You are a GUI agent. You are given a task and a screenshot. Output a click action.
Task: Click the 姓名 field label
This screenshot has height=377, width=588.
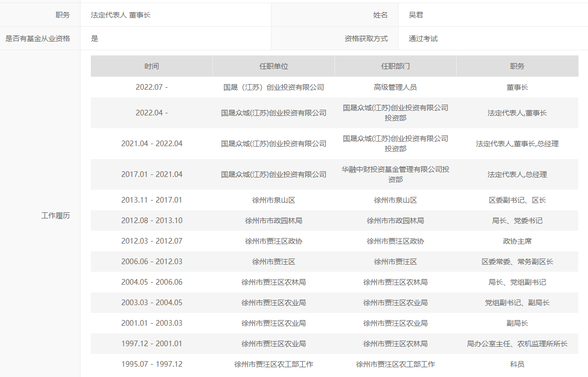tap(380, 15)
